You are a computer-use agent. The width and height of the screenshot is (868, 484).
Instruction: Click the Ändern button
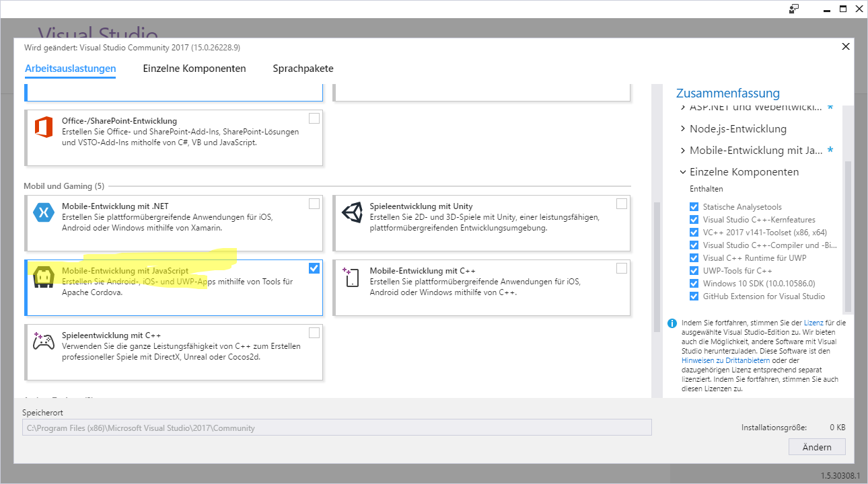pos(817,447)
